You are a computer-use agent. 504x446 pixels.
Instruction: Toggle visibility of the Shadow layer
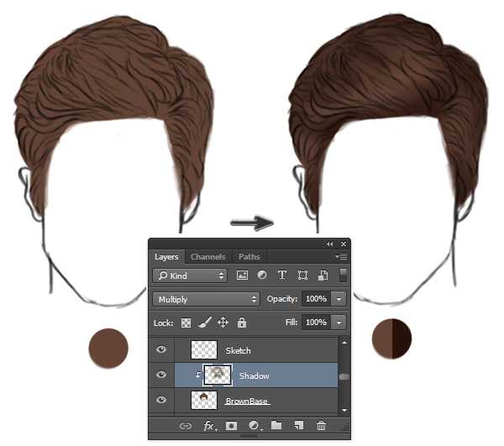[163, 375]
